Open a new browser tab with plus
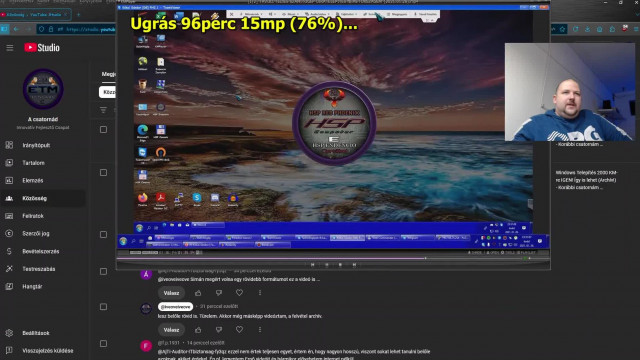 (78, 15)
